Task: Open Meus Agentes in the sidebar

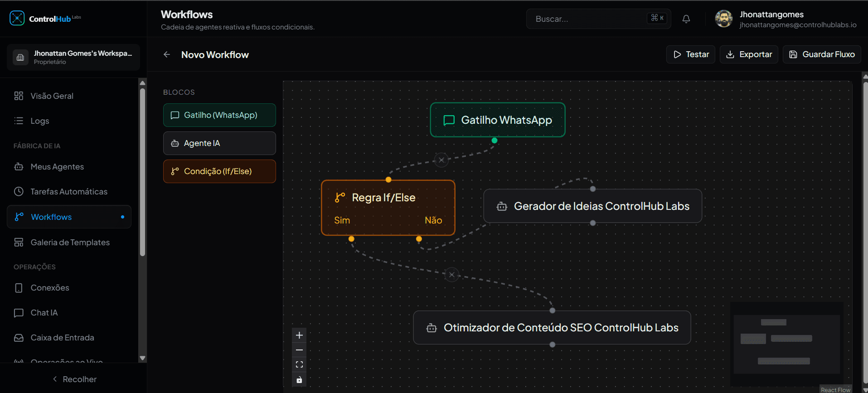Action: click(x=69, y=166)
